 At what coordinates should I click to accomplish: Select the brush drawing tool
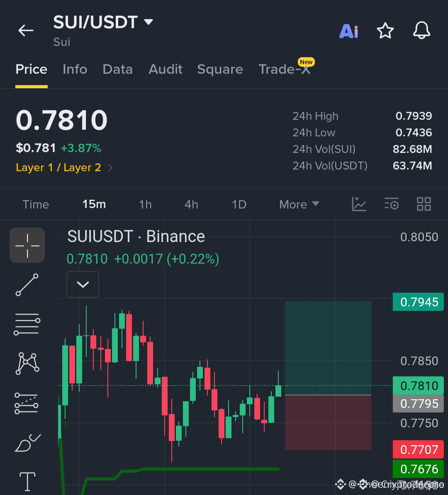pyautogui.click(x=28, y=443)
